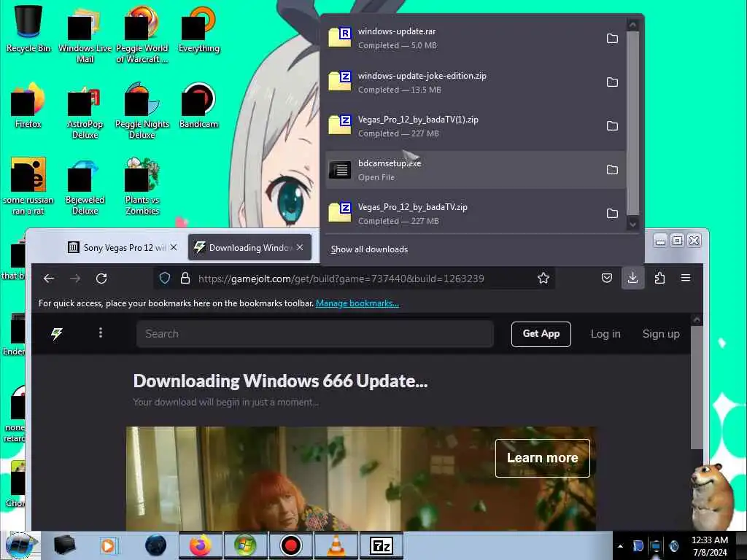Reload the page in Firefox
The image size is (747, 560).
tap(101, 279)
